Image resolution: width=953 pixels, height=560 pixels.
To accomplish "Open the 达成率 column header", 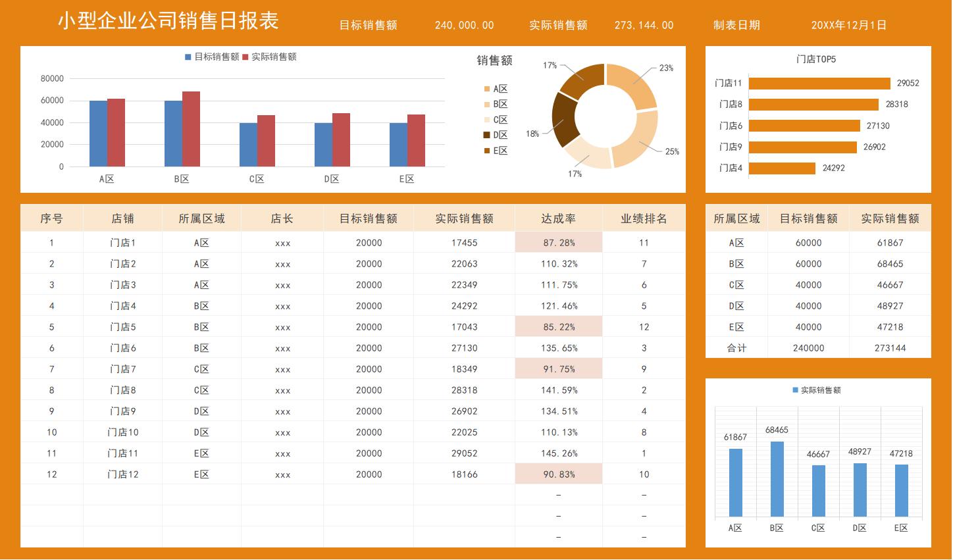I will 557,218.
